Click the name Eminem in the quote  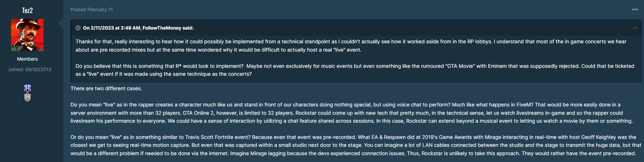[497, 66]
